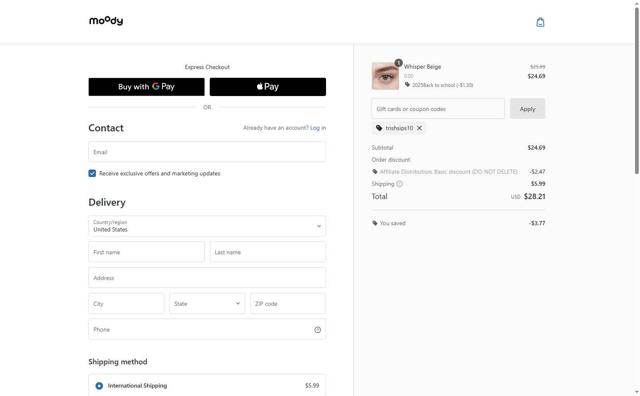Focus the Phone input field
This screenshot has height=396, width=640.
click(x=207, y=329)
